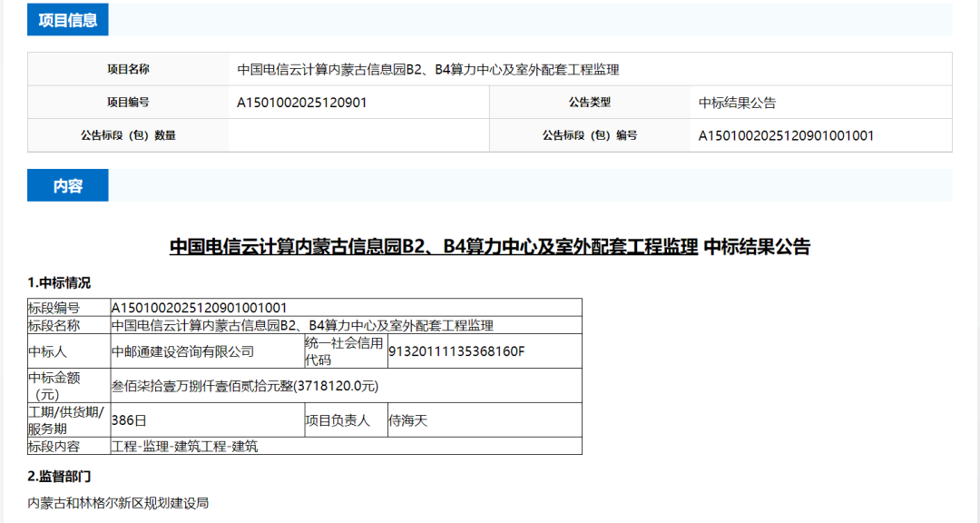Click the 内容 section header tab
The height and width of the screenshot is (523, 980).
click(x=67, y=185)
